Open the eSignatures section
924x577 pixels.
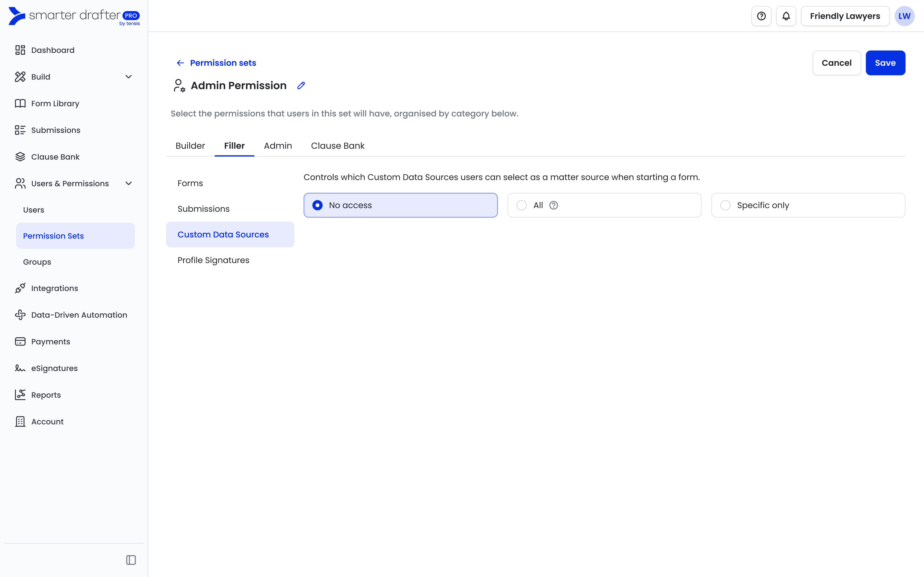pos(54,368)
